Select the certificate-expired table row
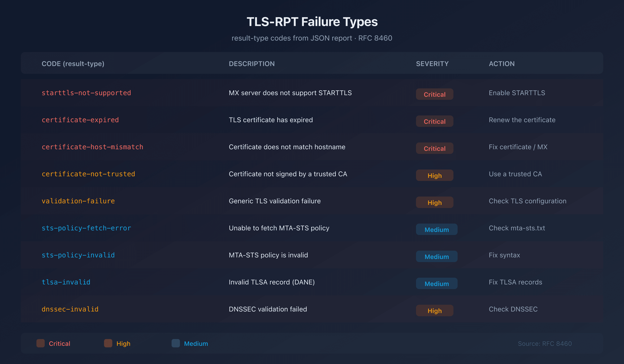Screen dimensions: 624x364 [x=312, y=120]
